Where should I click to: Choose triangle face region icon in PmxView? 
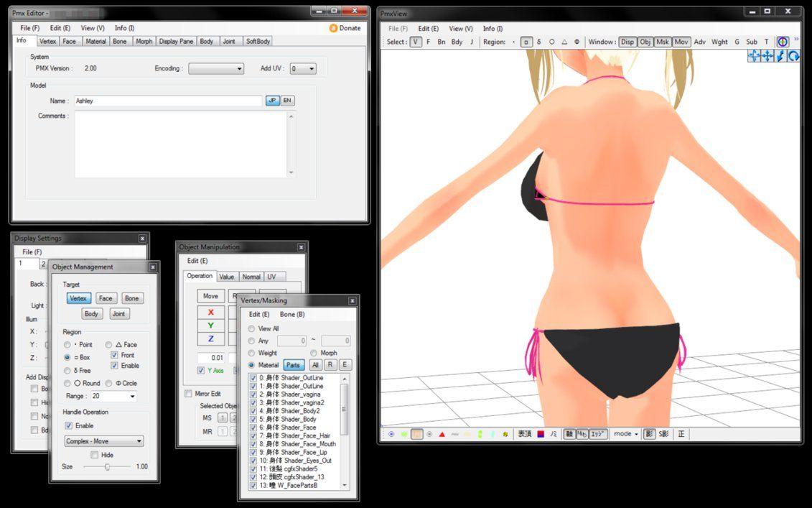(x=564, y=42)
